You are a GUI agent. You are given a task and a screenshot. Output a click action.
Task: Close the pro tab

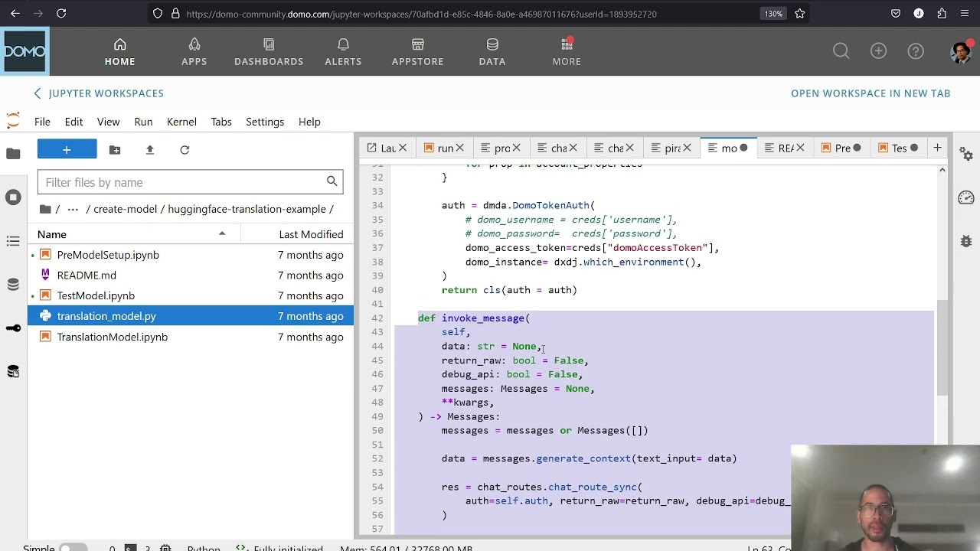click(x=517, y=148)
